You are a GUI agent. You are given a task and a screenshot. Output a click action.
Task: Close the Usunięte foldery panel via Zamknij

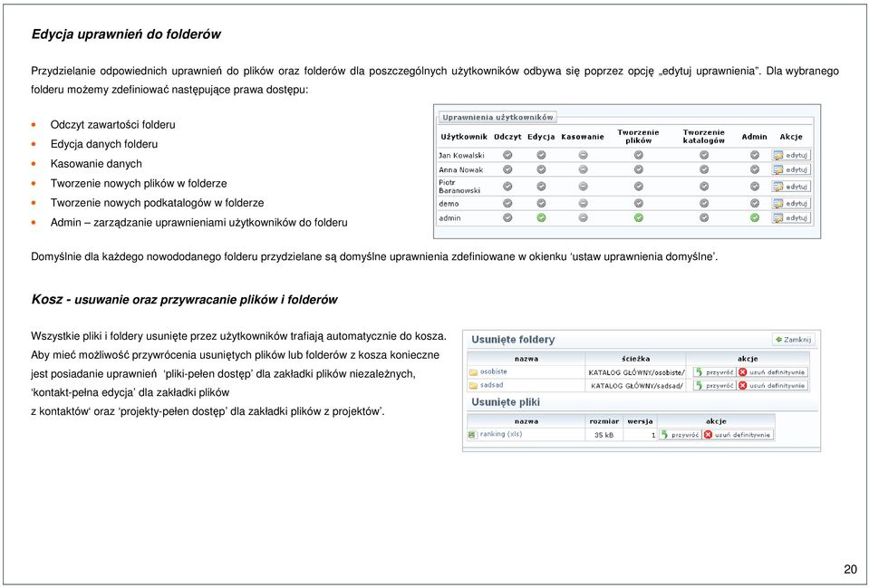[x=793, y=339]
